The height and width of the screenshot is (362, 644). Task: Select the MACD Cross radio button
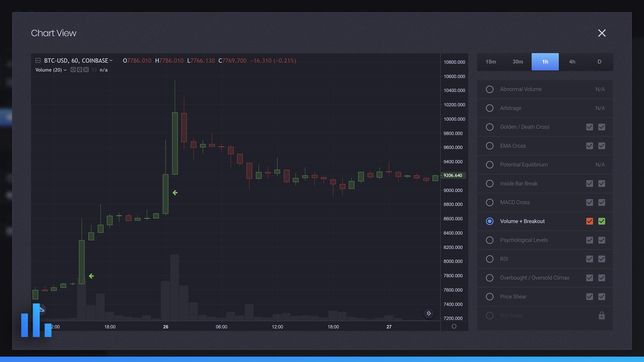490,202
